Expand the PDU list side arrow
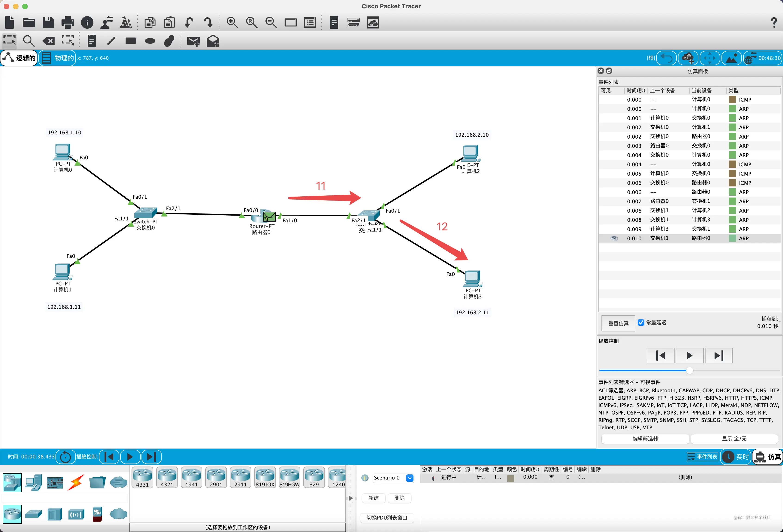783x532 pixels. point(351,498)
